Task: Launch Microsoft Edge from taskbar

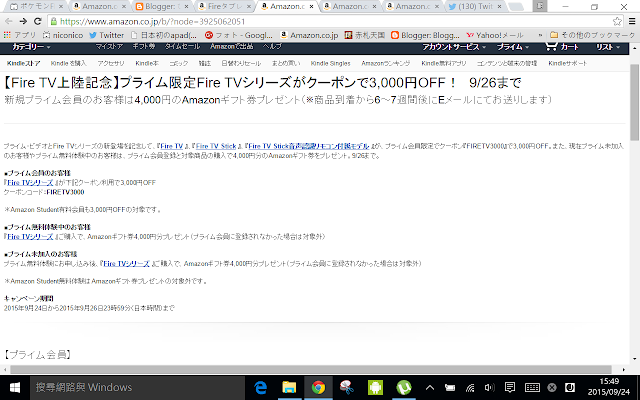Action: pos(260,387)
